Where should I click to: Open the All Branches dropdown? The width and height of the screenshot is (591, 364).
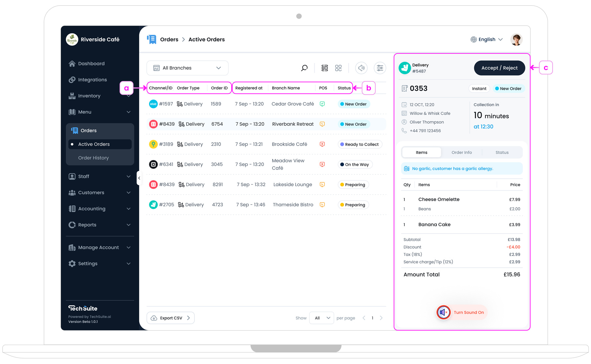coord(187,68)
